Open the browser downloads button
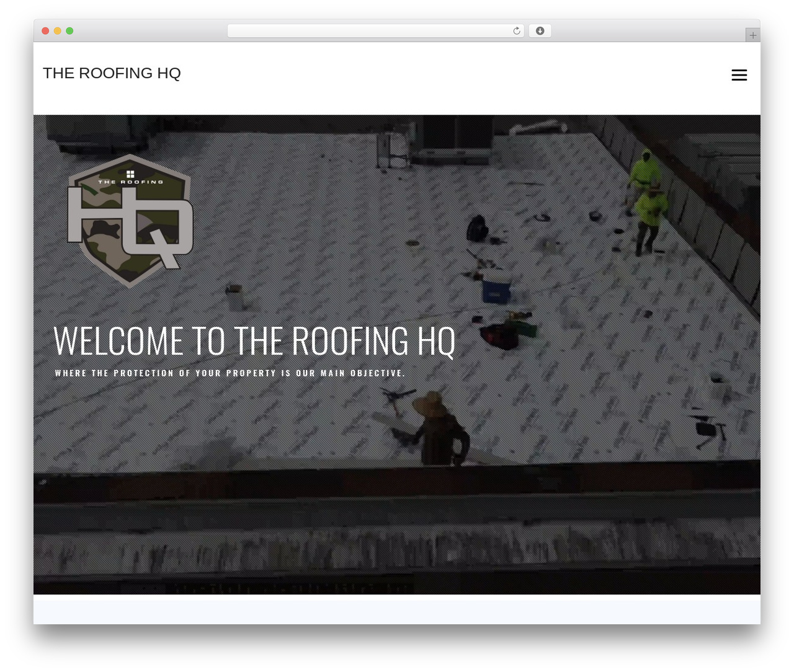Image resolution: width=794 pixels, height=672 pixels. point(540,31)
